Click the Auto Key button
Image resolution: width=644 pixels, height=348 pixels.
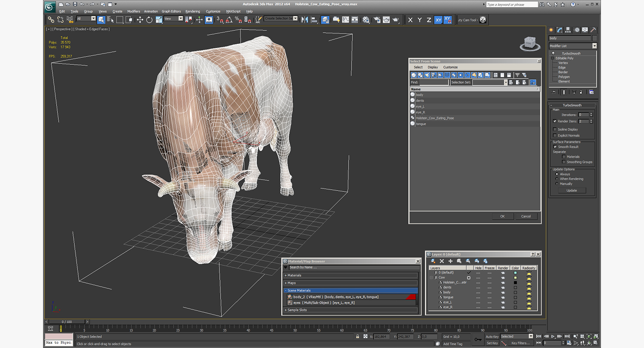(x=492, y=337)
